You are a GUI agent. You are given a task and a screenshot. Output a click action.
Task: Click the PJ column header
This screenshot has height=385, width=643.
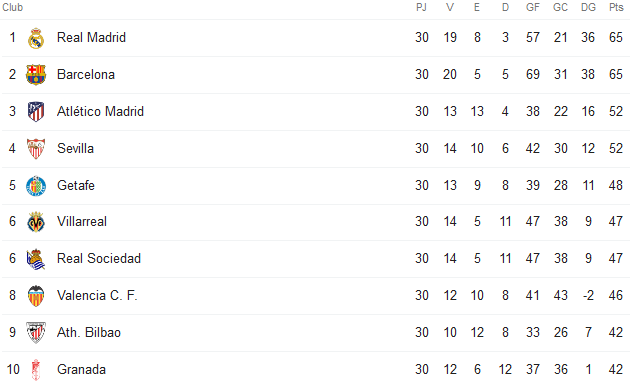[421, 7]
